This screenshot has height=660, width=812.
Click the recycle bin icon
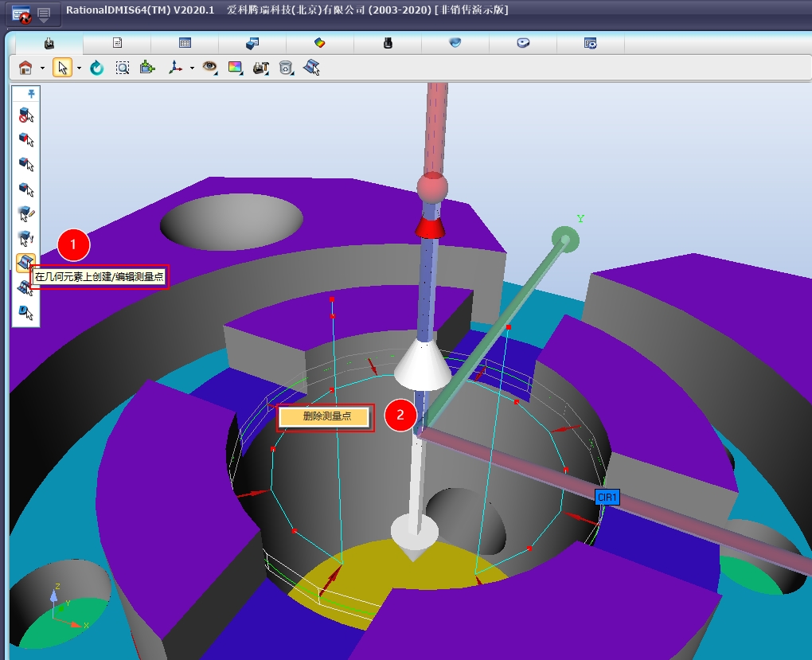(x=286, y=68)
